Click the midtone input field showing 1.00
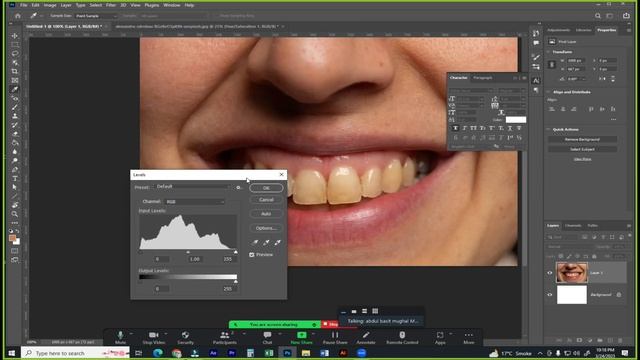The width and height of the screenshot is (640, 360). tap(195, 259)
